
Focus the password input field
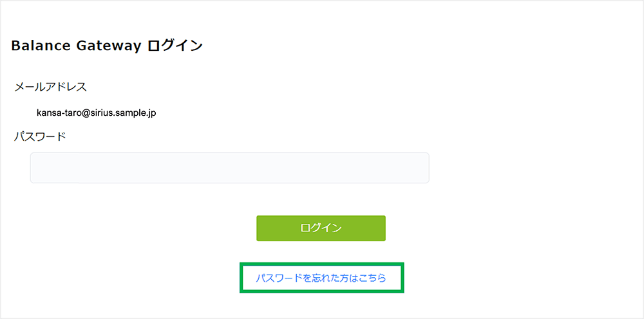tap(229, 168)
